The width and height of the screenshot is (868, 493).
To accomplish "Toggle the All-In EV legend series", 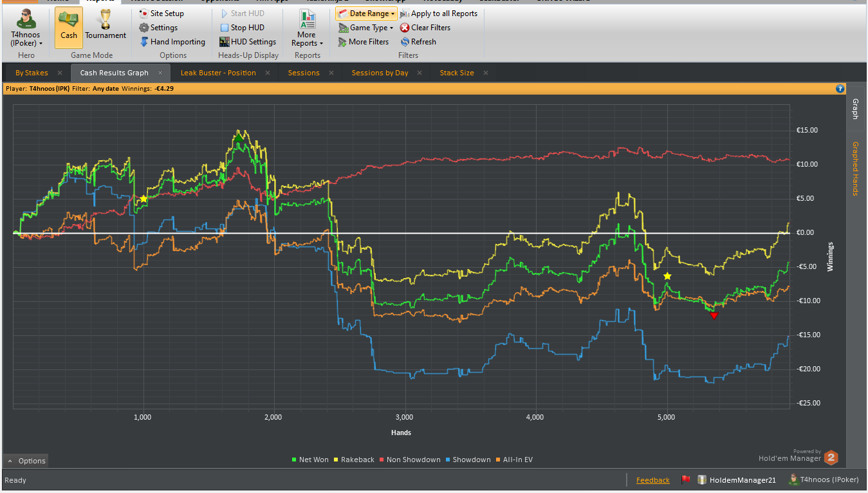I will pyautogui.click(x=515, y=460).
